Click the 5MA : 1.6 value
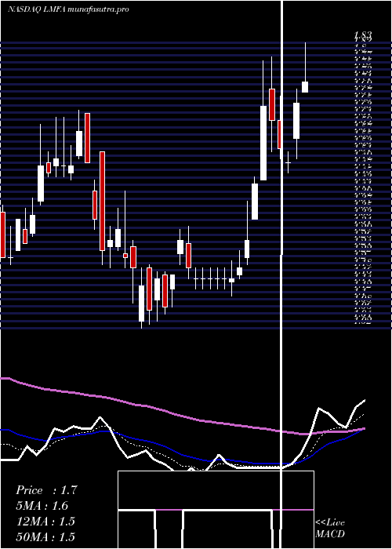Viewport: 392px width, 549px height. coord(42,506)
